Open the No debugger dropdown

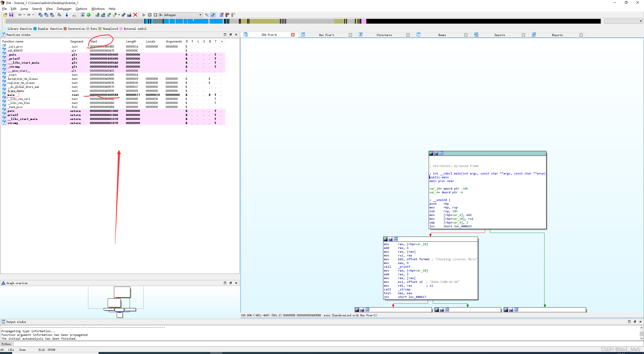(200, 15)
